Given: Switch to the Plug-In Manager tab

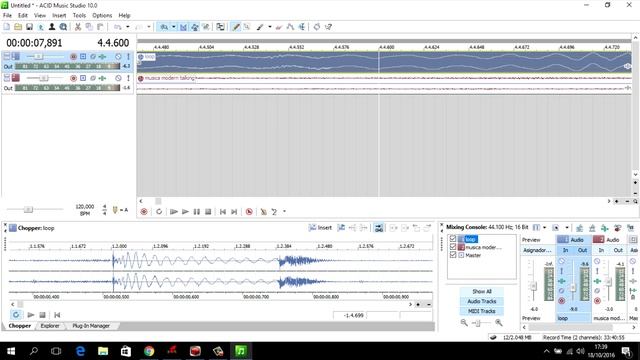Looking at the screenshot, I should (x=91, y=326).
